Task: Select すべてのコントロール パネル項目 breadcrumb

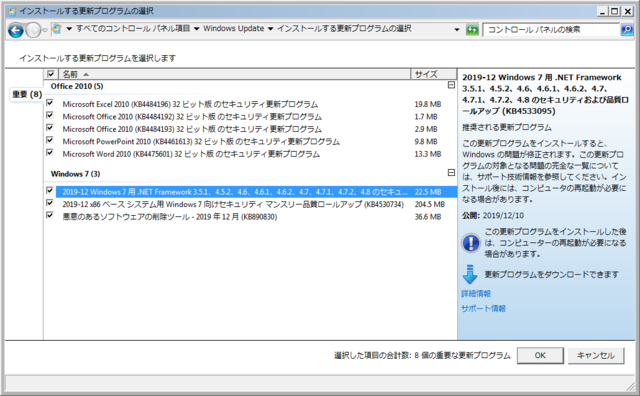Action: click(133, 29)
